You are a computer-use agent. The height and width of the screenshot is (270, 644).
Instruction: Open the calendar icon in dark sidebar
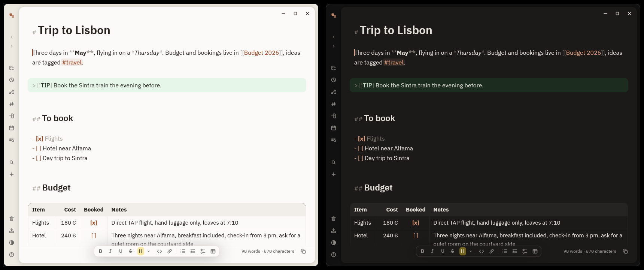coord(334,128)
